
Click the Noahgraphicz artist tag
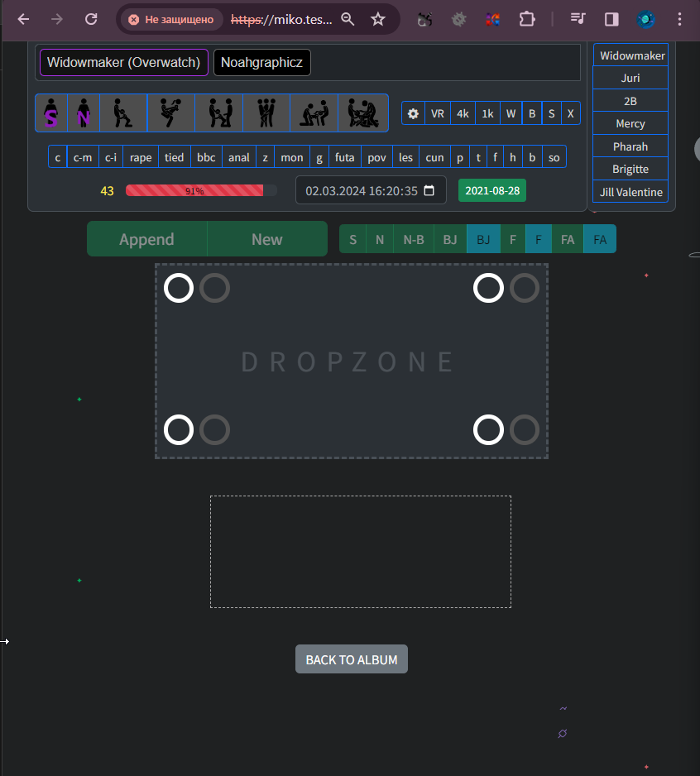262,62
